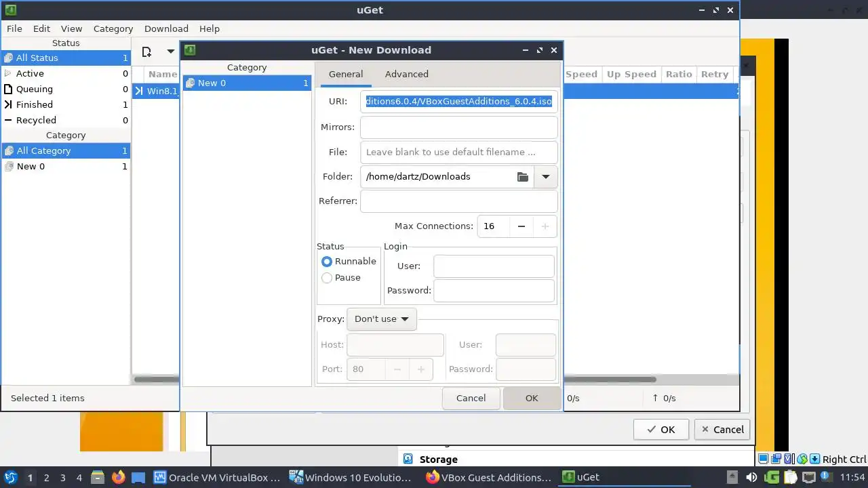
Task: Open the View menu
Action: tap(71, 28)
